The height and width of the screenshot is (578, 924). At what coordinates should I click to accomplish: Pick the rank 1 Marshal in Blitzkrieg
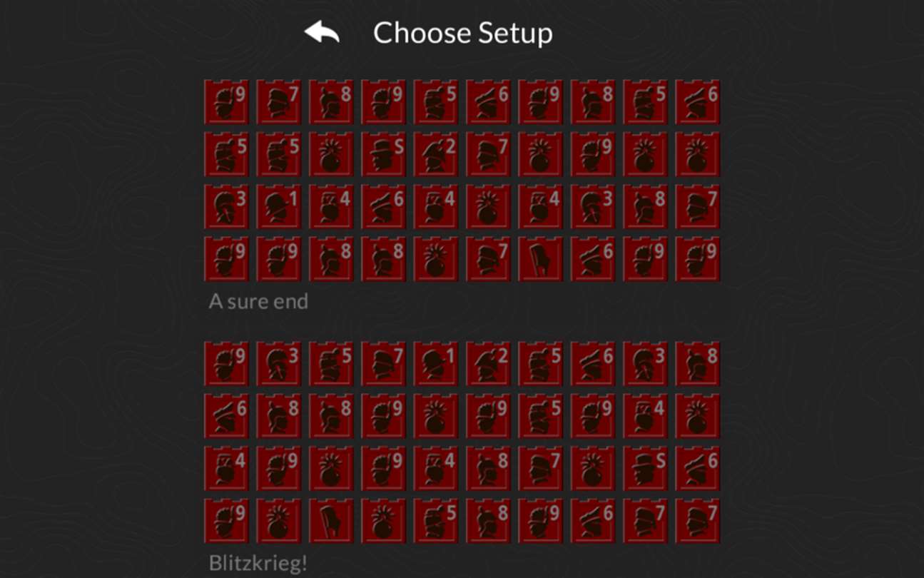point(436,364)
